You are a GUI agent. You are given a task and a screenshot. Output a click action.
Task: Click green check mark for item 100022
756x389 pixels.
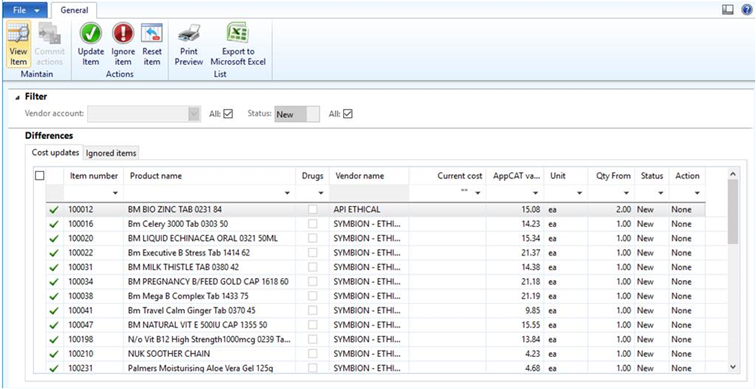(x=54, y=254)
